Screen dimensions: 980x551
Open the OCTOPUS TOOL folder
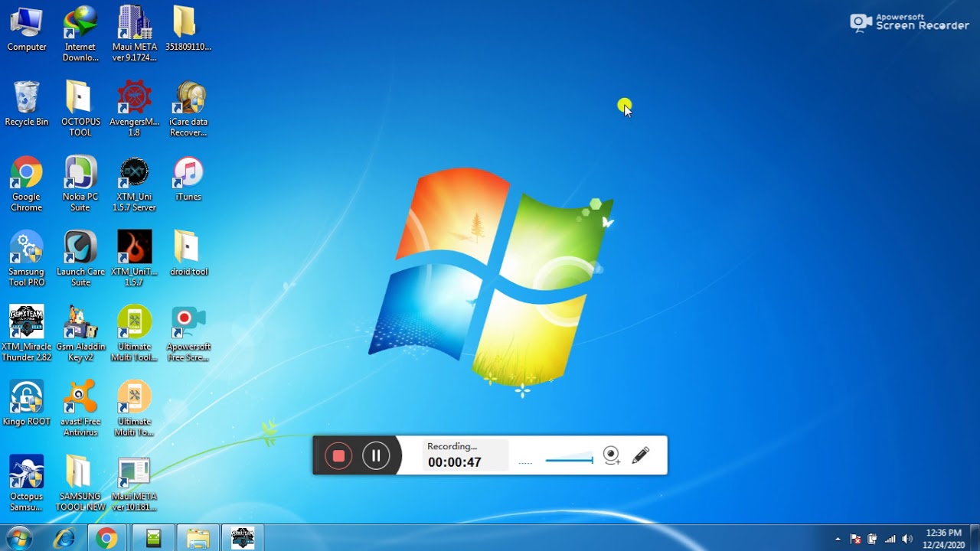80,109
